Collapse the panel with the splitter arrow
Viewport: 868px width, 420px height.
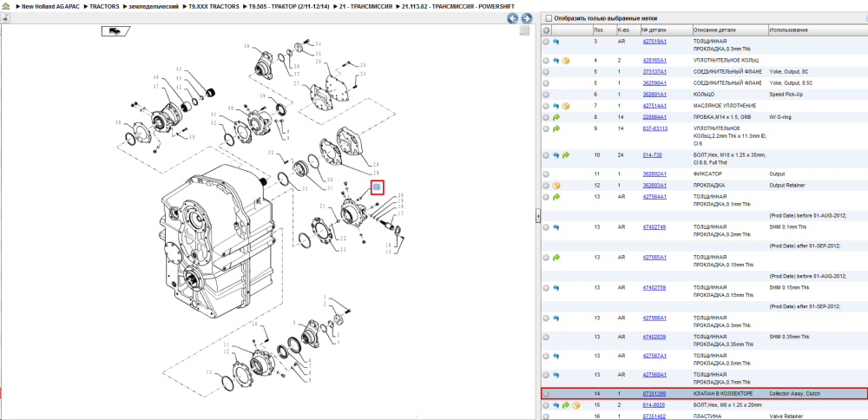point(537,218)
